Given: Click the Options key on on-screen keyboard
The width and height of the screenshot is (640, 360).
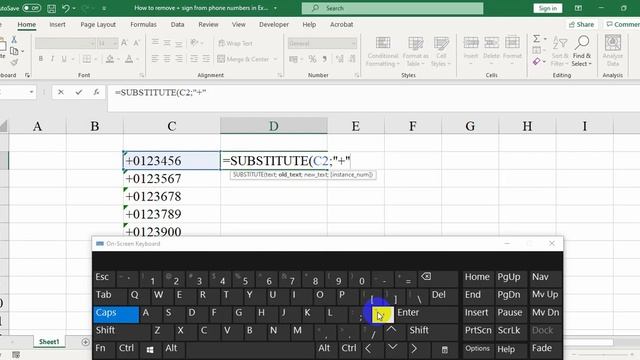Looking at the screenshot, I should 477,349.
